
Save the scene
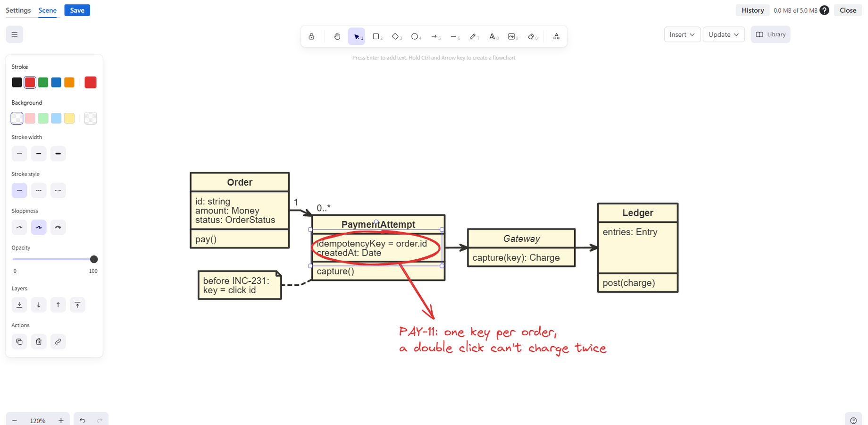pos(77,10)
